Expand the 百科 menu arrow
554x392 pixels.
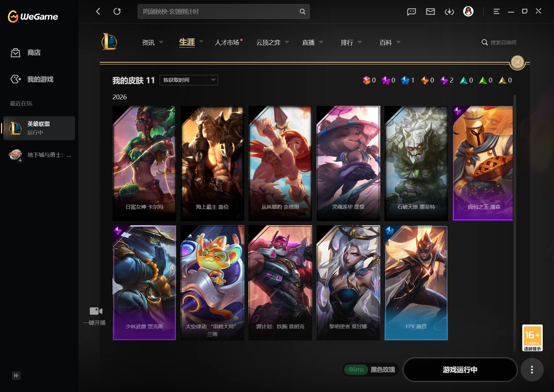(398, 42)
